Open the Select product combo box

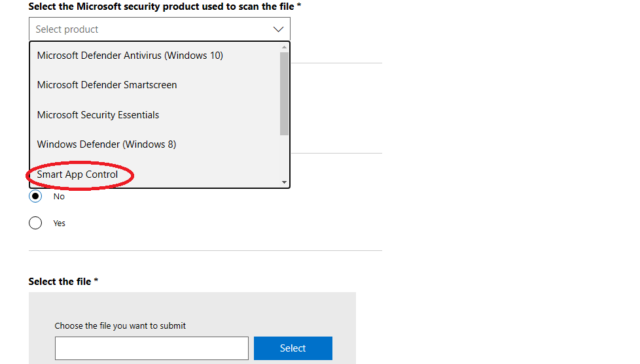coord(151,29)
